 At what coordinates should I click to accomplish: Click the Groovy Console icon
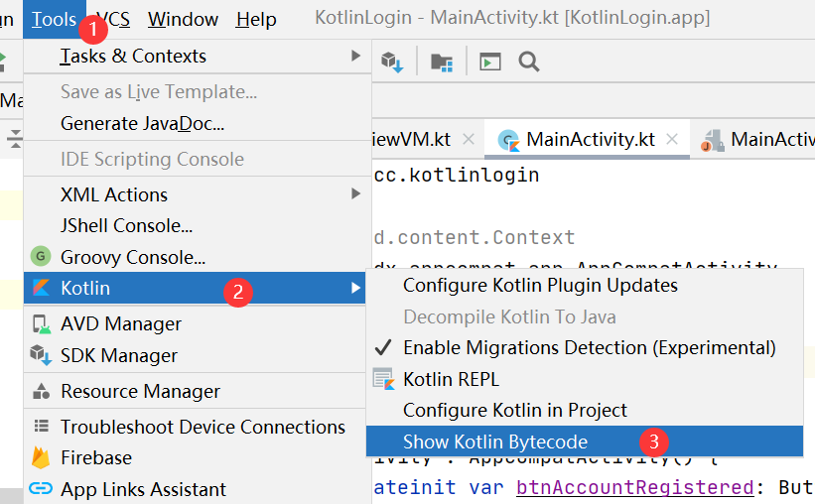pyautogui.click(x=41, y=257)
